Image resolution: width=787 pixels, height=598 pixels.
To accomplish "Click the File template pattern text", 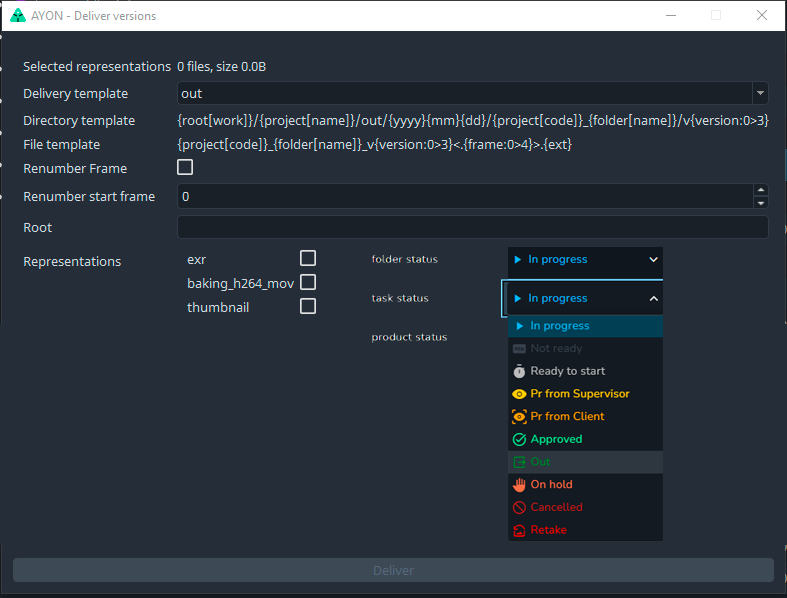I will [x=374, y=145].
